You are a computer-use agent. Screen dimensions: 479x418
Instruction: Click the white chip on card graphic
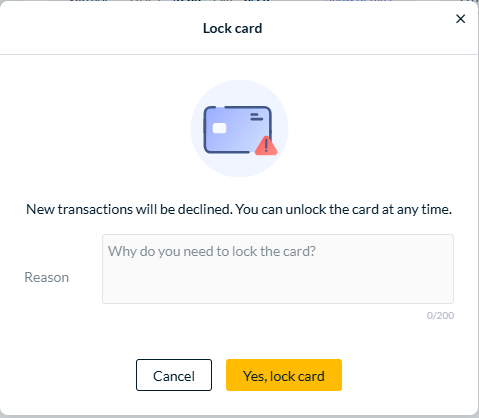[219, 128]
